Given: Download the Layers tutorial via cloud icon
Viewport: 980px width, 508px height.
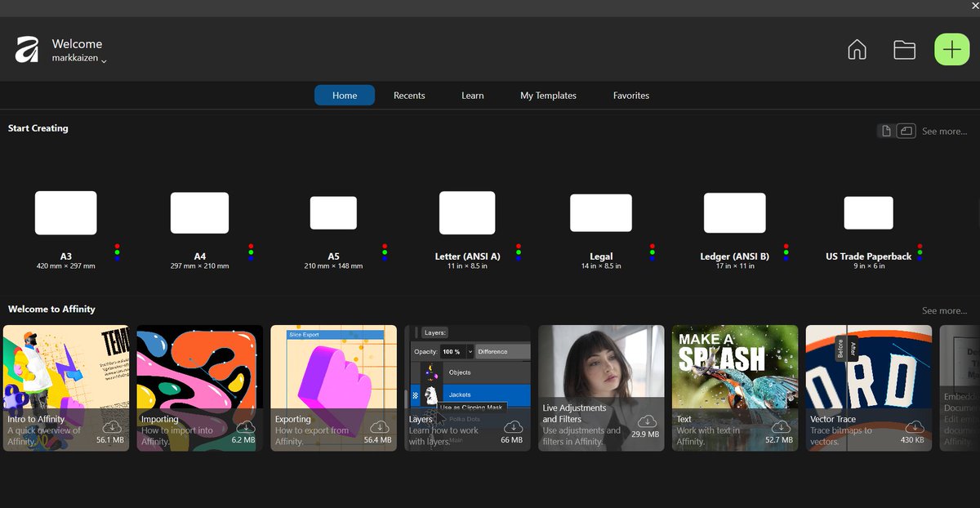Looking at the screenshot, I should coord(514,427).
